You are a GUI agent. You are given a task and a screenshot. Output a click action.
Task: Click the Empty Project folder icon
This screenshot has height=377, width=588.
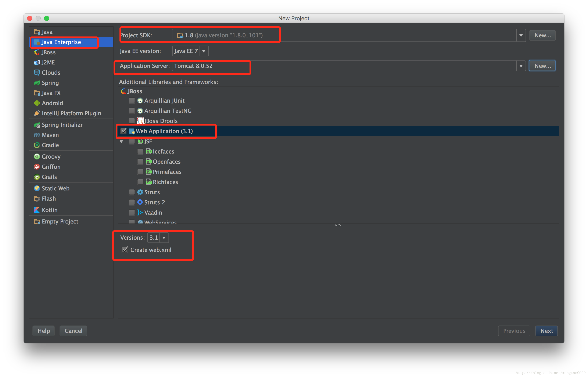tap(37, 222)
